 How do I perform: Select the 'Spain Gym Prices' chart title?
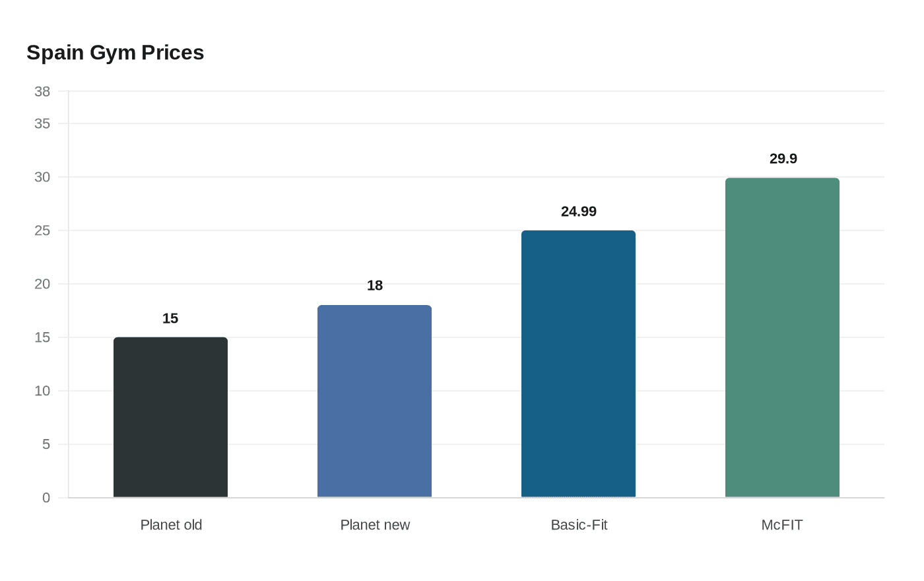115,52
